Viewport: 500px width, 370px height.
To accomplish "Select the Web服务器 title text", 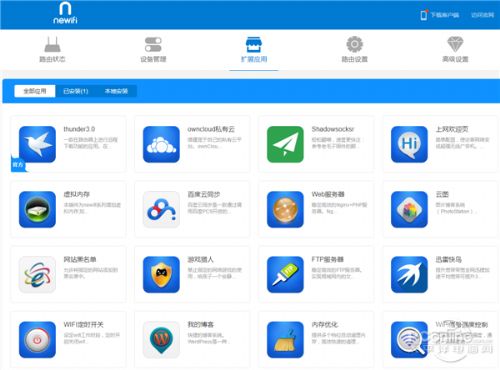I will [328, 194].
